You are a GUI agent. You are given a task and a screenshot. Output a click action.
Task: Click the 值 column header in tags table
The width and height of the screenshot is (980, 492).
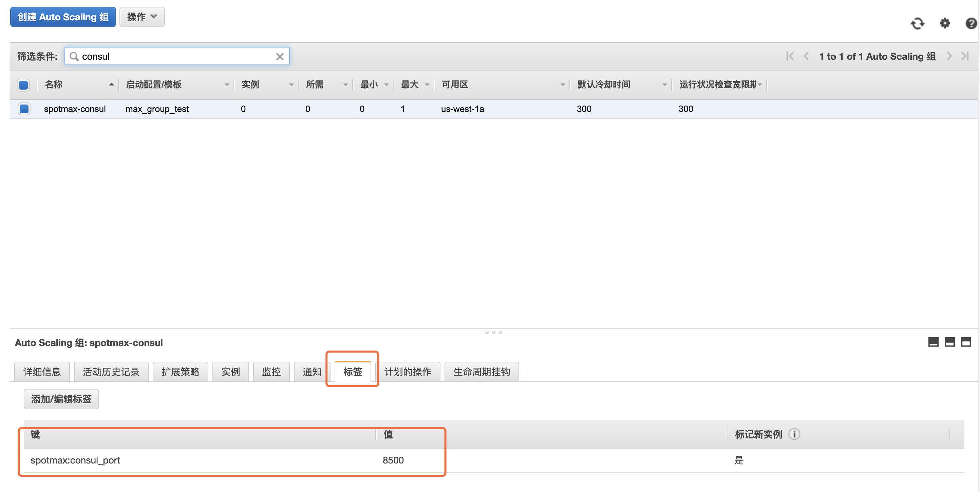[388, 434]
